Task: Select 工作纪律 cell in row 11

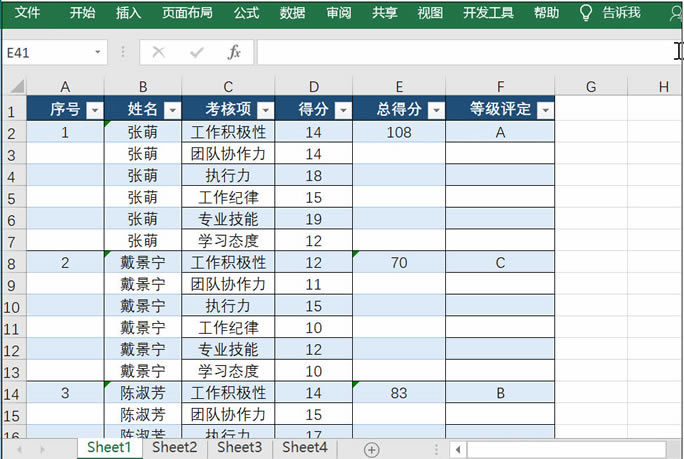Action: pyautogui.click(x=228, y=327)
